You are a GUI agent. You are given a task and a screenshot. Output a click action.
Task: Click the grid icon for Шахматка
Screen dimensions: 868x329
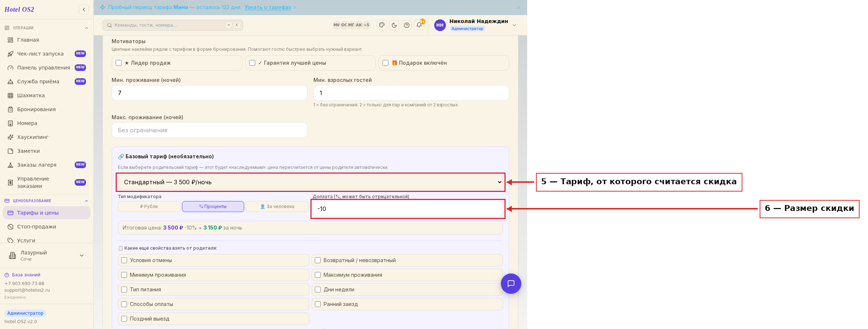10,95
